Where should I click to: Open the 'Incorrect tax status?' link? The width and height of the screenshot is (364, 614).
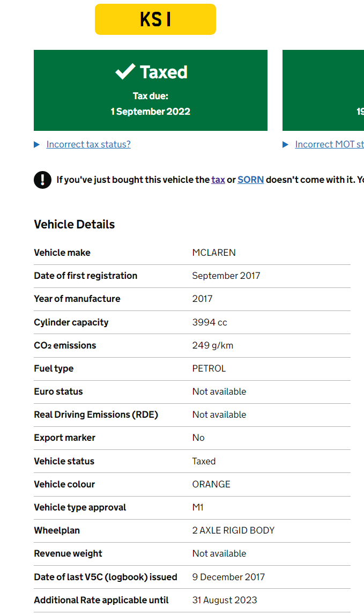[88, 144]
